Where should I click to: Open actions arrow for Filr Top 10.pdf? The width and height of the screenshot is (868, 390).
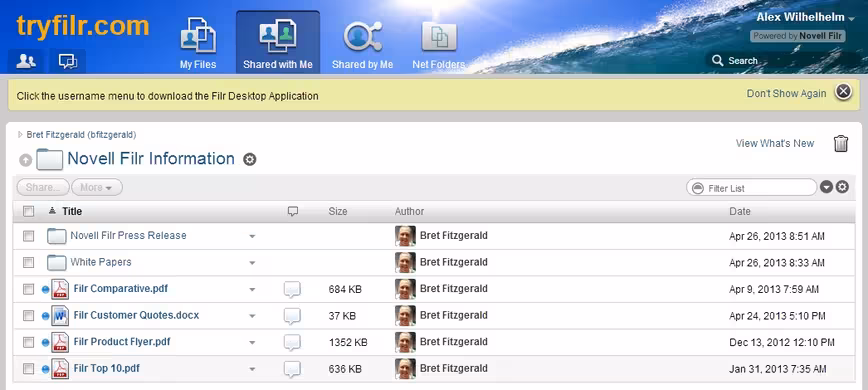pos(252,369)
